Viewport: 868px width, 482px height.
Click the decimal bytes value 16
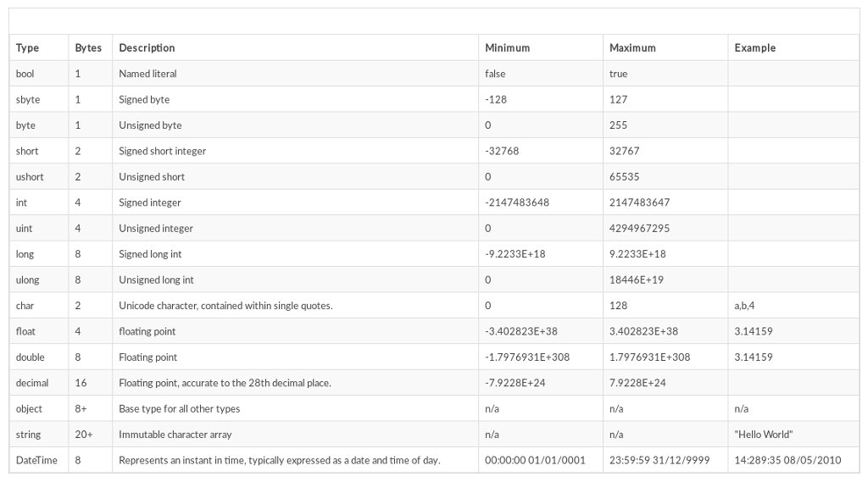click(x=81, y=383)
